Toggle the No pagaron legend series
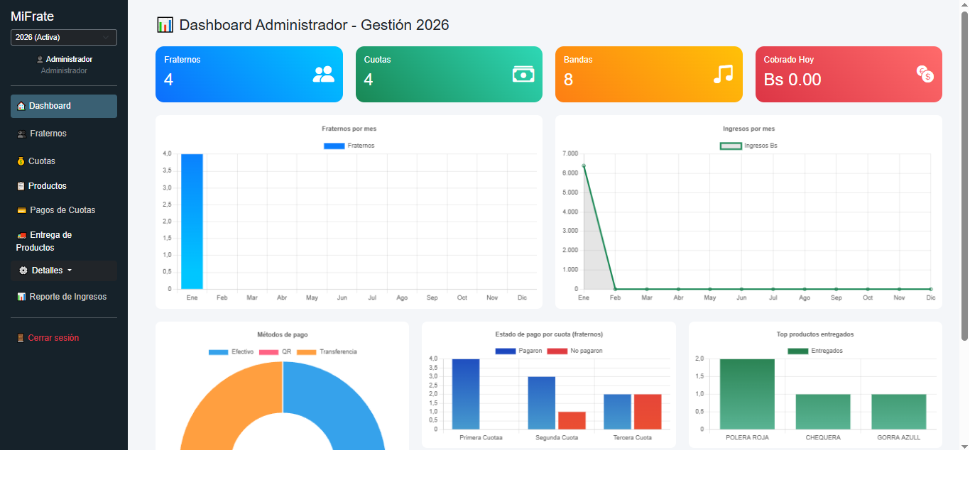Image resolution: width=969 pixels, height=491 pixels. tap(575, 351)
